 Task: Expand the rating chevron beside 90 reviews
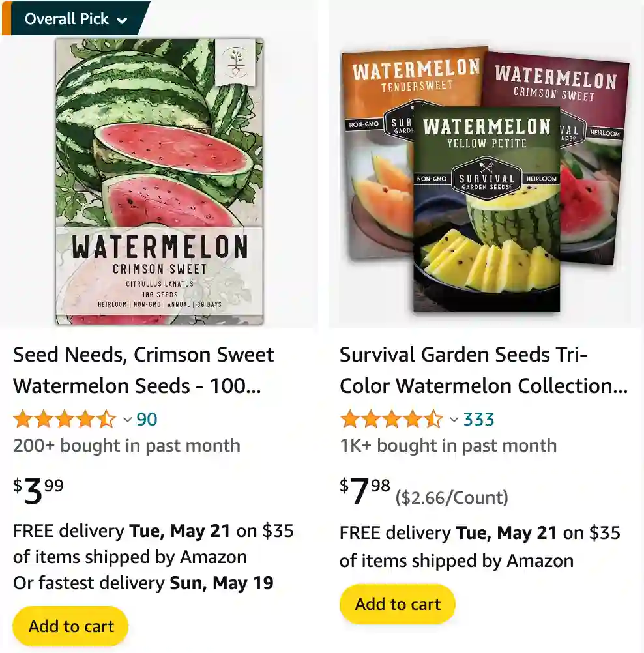pos(128,420)
